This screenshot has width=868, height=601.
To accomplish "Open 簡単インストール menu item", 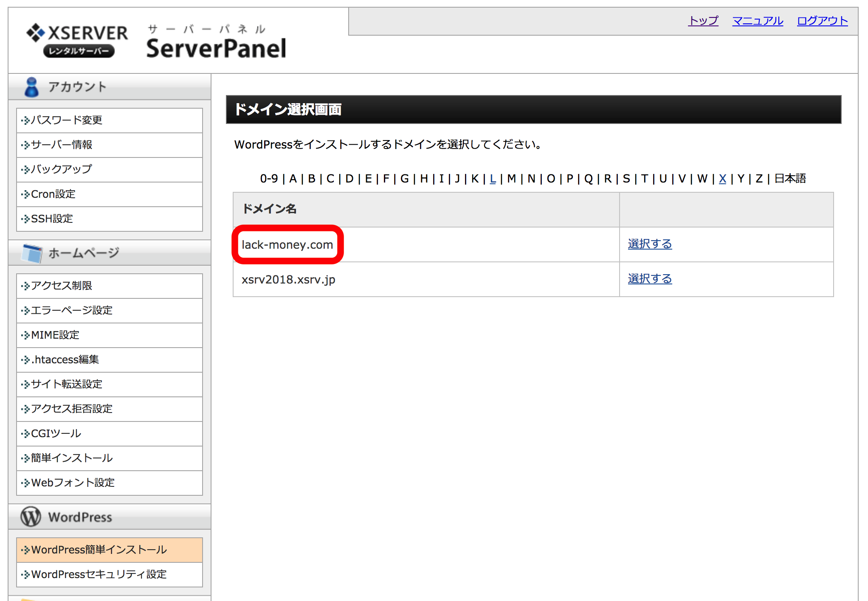I will tap(110, 458).
